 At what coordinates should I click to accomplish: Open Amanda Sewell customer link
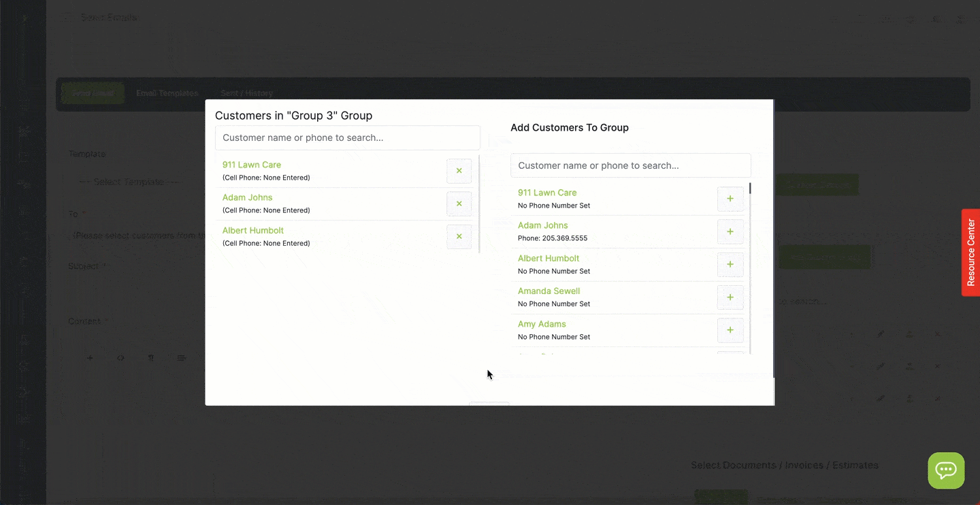pos(549,291)
